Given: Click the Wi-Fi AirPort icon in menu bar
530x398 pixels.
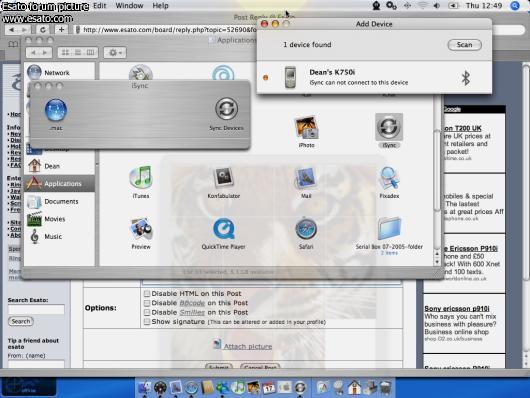Looking at the screenshot, I should point(422,6).
